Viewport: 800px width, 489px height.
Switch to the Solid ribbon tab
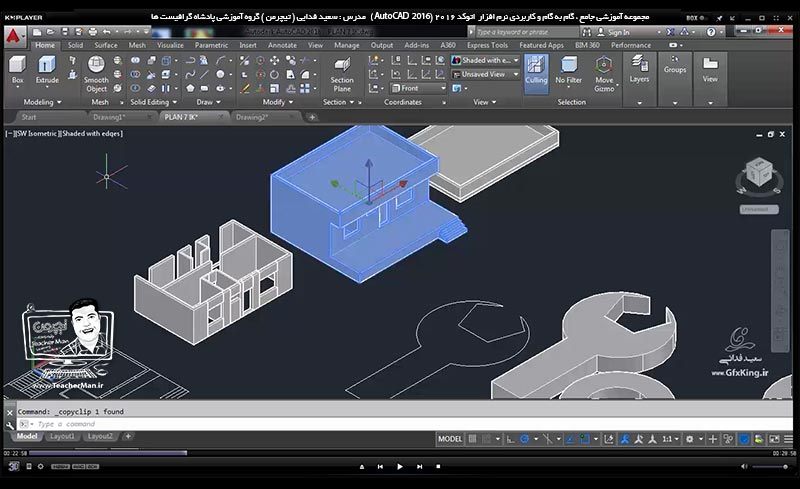75,45
